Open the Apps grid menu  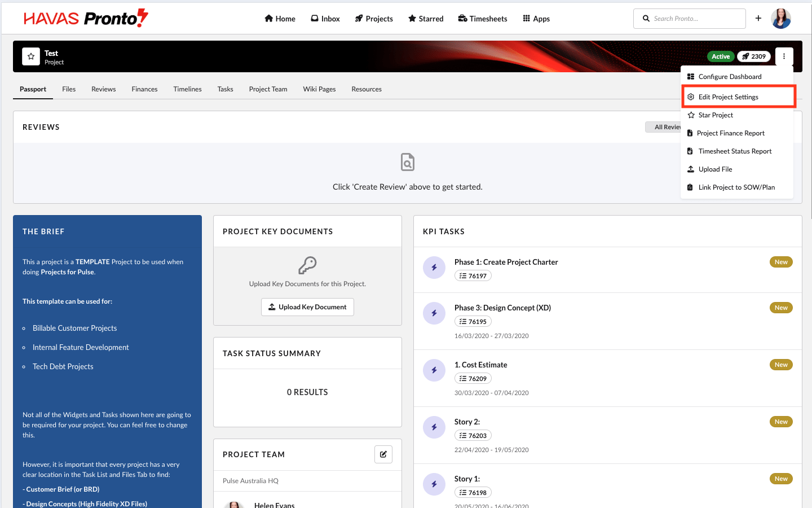(536, 19)
